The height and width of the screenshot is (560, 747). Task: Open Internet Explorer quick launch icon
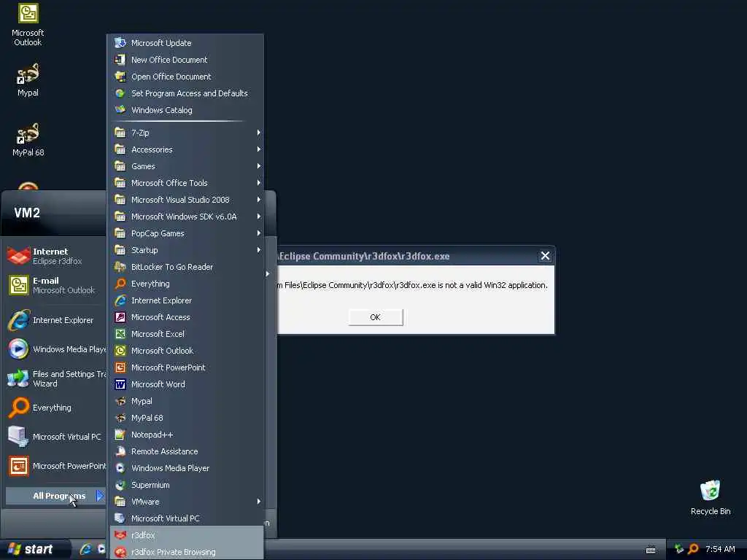(86, 549)
